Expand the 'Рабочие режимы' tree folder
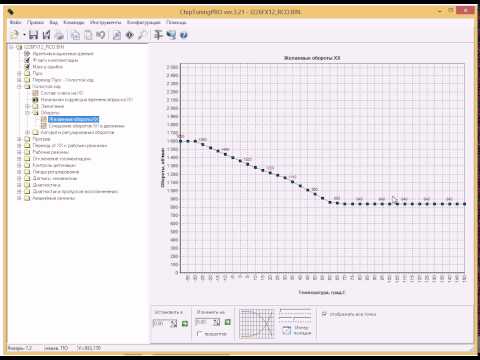This screenshot has width=480, height=360. click(x=19, y=152)
